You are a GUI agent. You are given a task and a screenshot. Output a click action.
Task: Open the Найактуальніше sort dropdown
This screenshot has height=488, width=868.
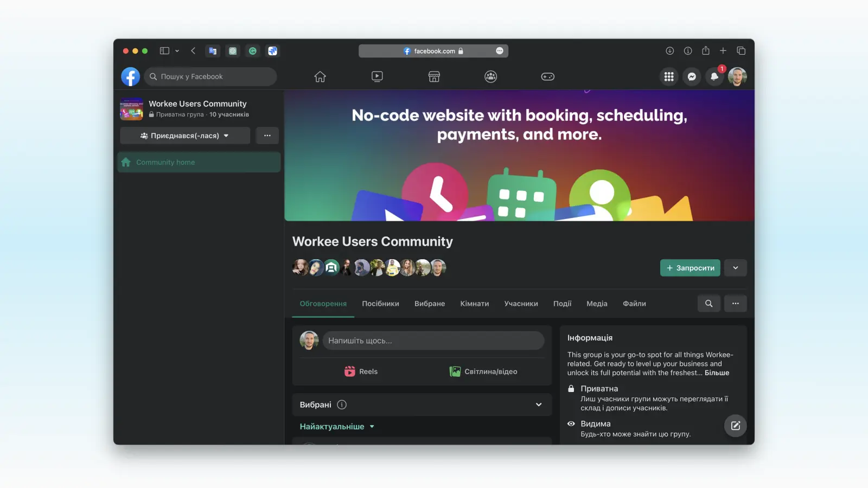click(337, 427)
